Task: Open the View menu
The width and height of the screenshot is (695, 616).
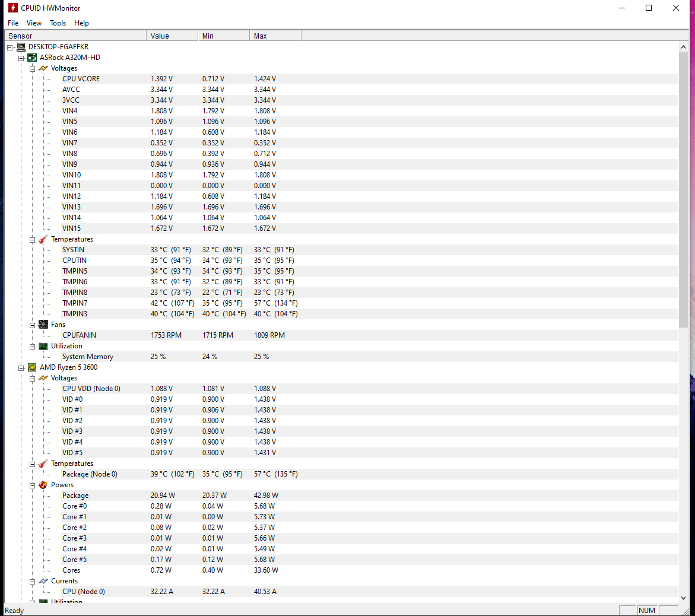Action: [x=34, y=23]
